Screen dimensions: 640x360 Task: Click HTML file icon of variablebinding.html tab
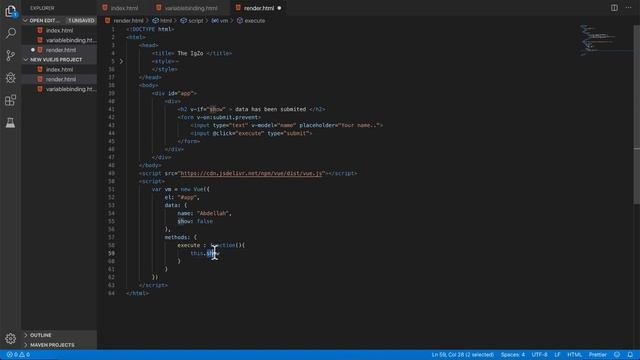158,8
